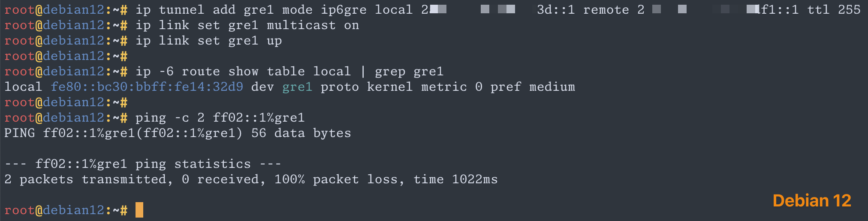Click the fe80::bc30:bbff:fe14:32d9 address

click(147, 87)
